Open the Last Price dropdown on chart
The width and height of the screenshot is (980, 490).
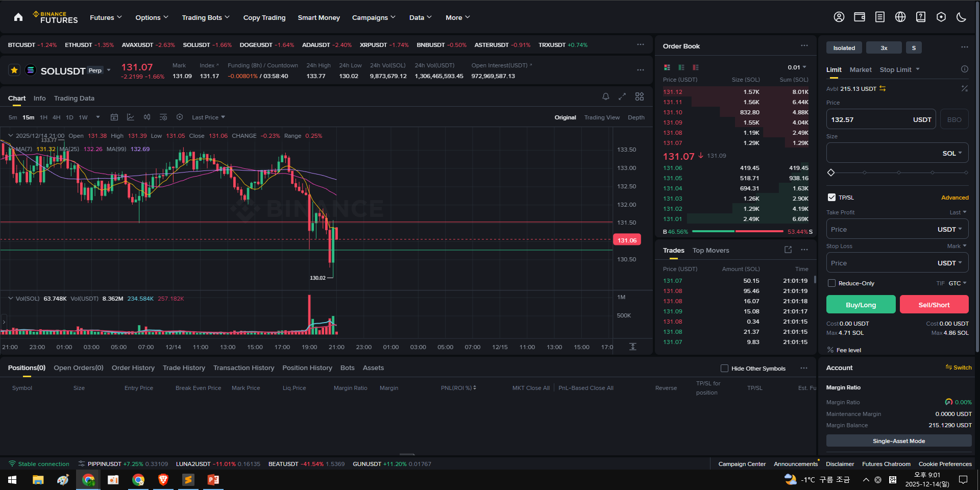click(208, 117)
